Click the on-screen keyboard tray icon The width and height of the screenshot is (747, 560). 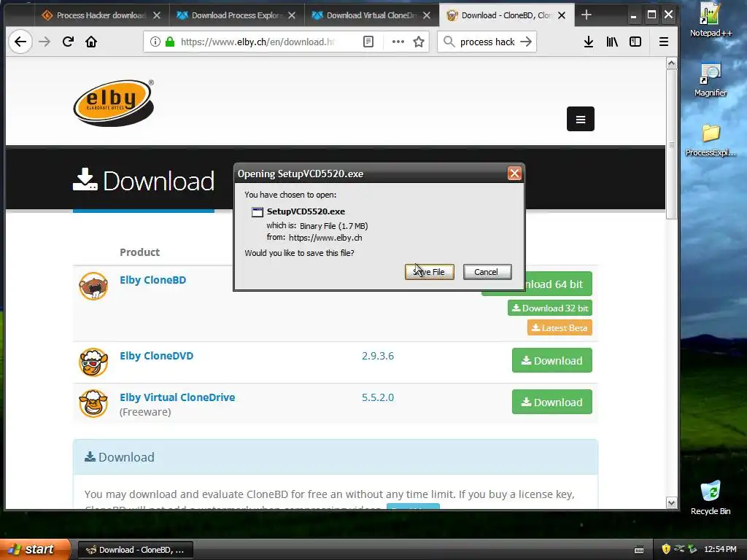coord(639,550)
